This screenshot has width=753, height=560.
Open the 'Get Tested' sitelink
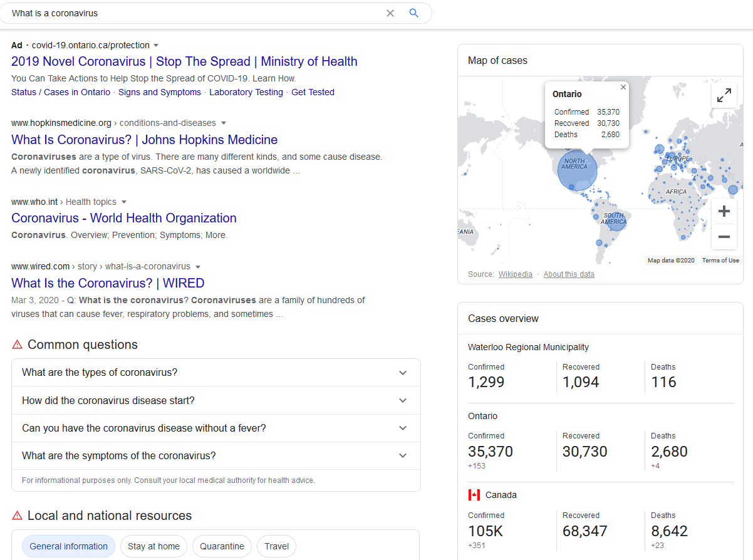(313, 92)
